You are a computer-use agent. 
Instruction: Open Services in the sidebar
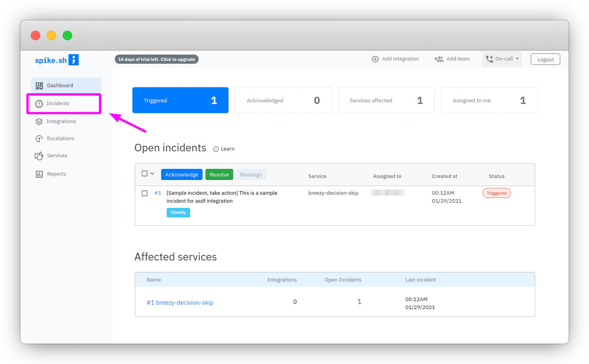pyautogui.click(x=57, y=156)
